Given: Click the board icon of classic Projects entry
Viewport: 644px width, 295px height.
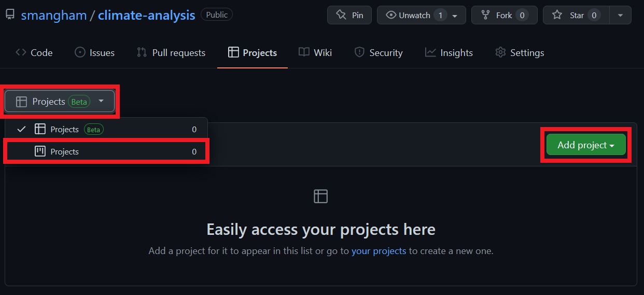Looking at the screenshot, I should point(40,151).
